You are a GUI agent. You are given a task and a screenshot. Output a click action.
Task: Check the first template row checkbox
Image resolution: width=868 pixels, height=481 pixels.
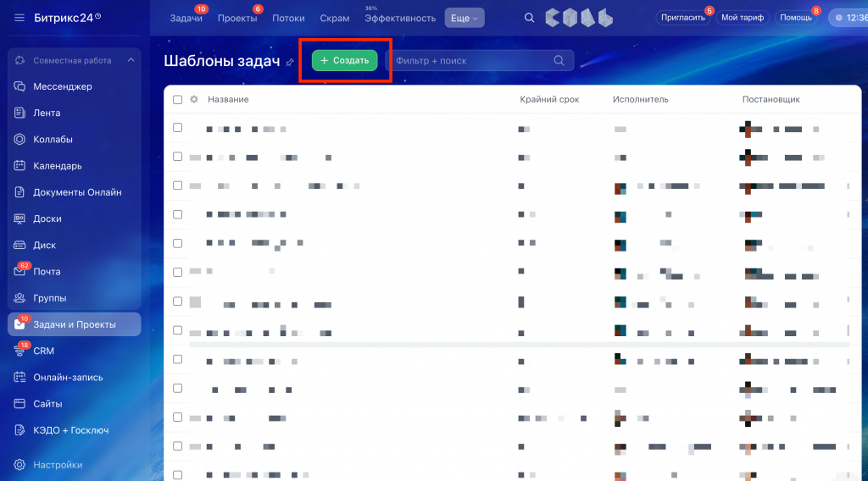pos(177,128)
